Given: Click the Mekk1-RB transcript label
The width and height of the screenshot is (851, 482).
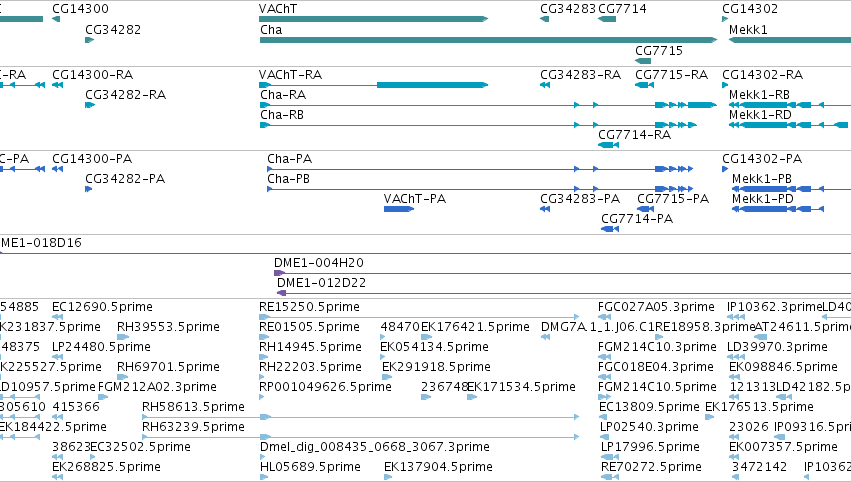Looking at the screenshot, I should [x=759, y=94].
